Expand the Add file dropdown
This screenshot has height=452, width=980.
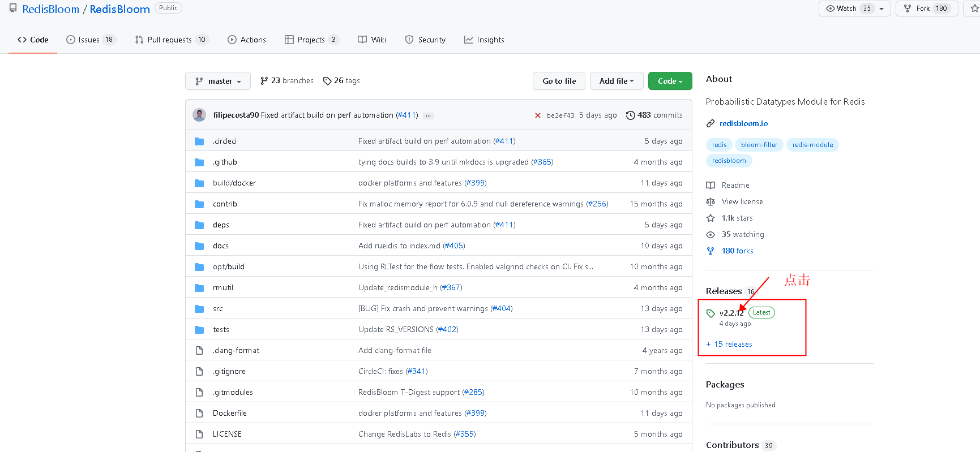click(617, 81)
